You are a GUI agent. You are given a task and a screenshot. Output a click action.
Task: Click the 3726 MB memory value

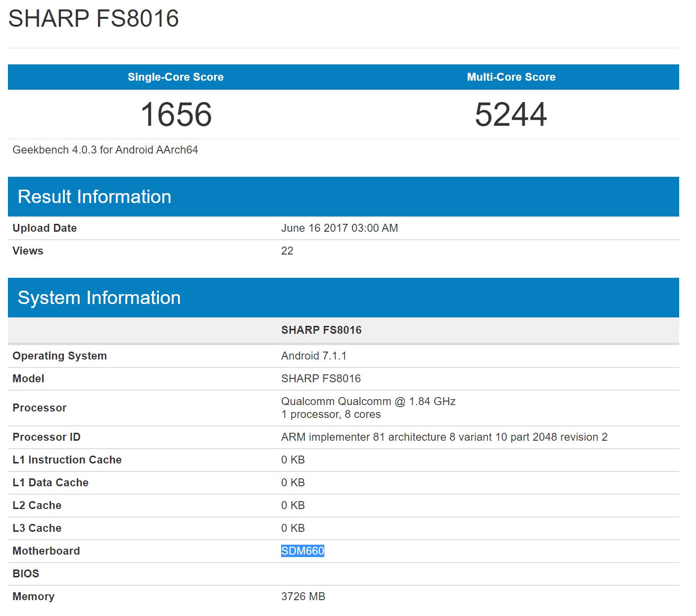[x=303, y=597]
